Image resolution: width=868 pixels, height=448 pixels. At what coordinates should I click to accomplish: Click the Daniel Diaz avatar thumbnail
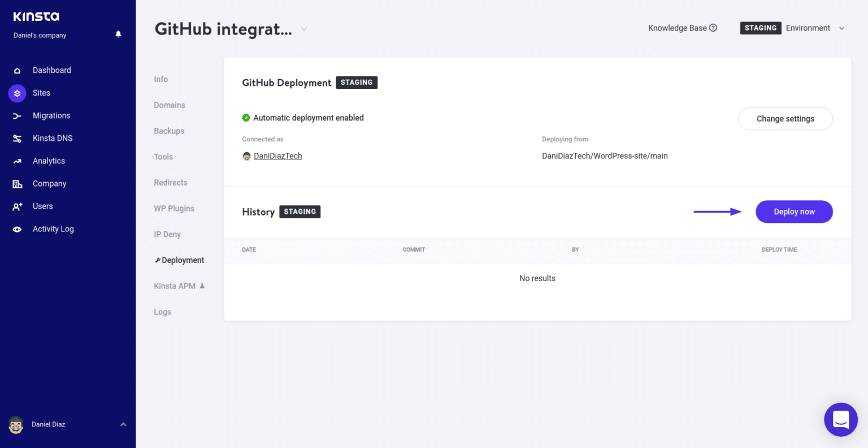coord(15,424)
